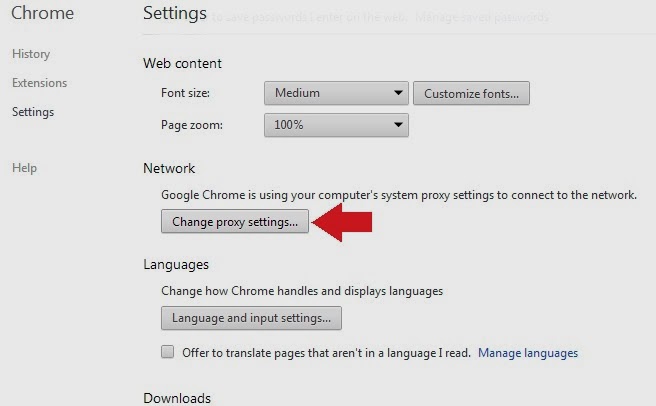
Task: Click the Network section heading
Action: (x=169, y=168)
